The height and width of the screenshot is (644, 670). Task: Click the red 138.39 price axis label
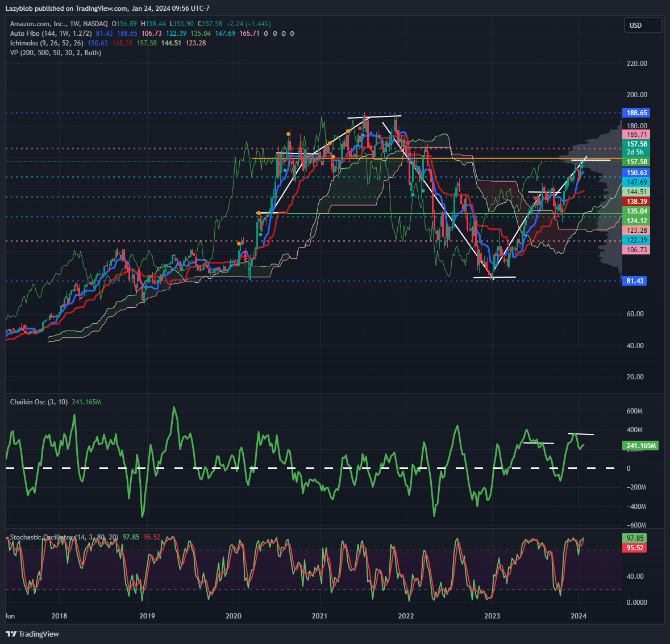636,202
